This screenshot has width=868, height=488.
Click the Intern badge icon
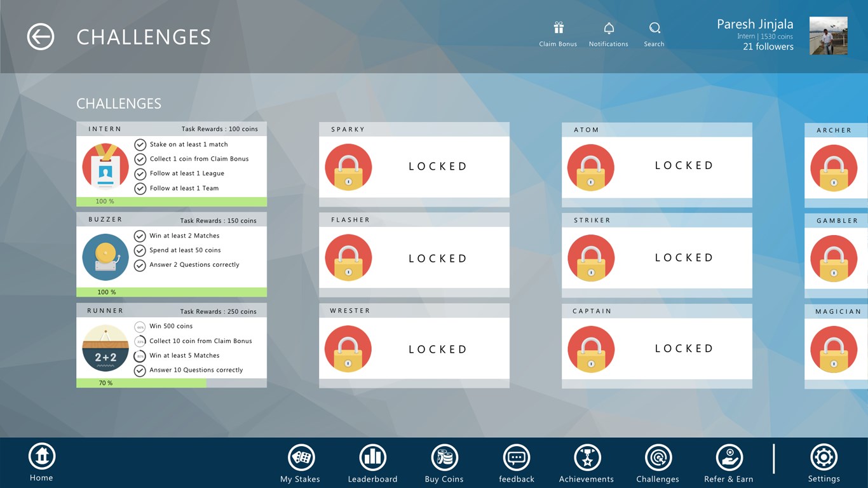tap(105, 166)
